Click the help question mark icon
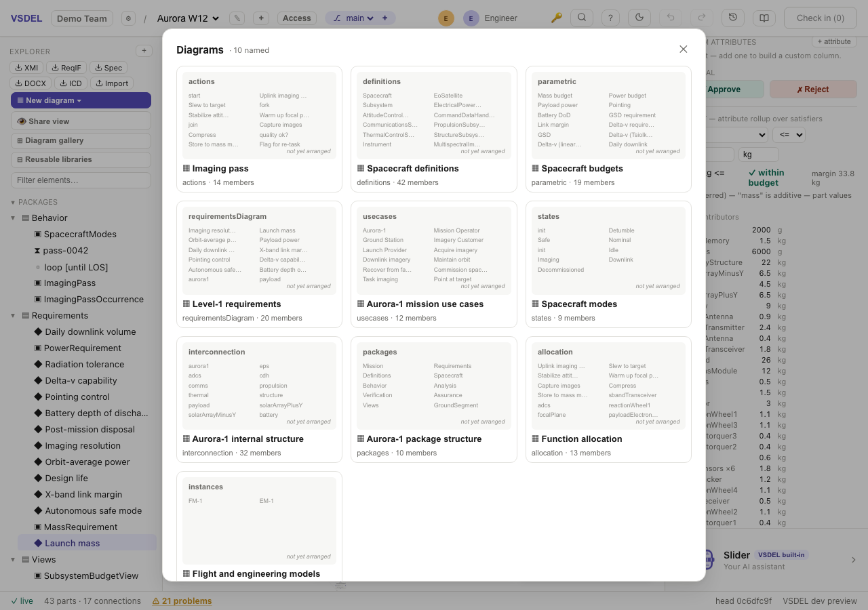The image size is (868, 610). 610,18
